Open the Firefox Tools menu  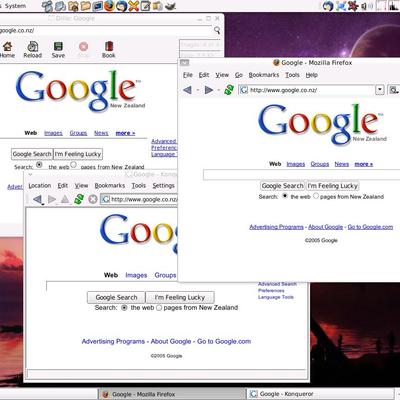(x=292, y=75)
